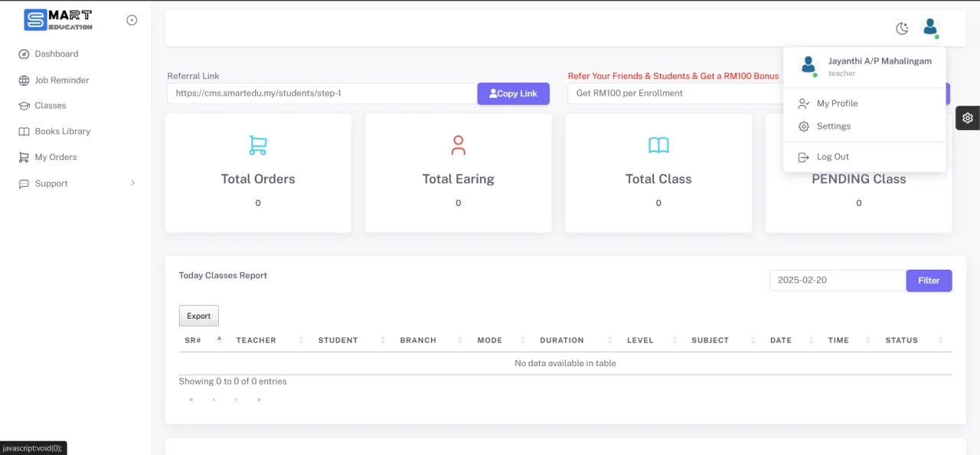
Task: Click the Dashboard speedometer icon
Action: (x=24, y=54)
